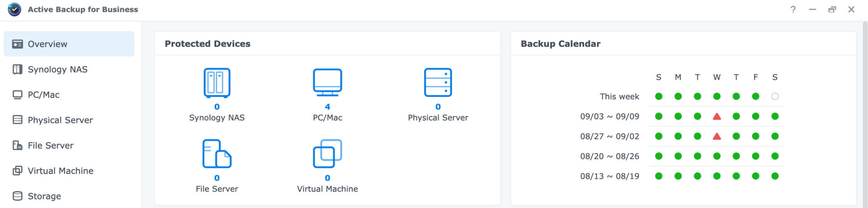The image size is (868, 208).
Task: Click the Physical Server count 0
Action: tap(438, 107)
